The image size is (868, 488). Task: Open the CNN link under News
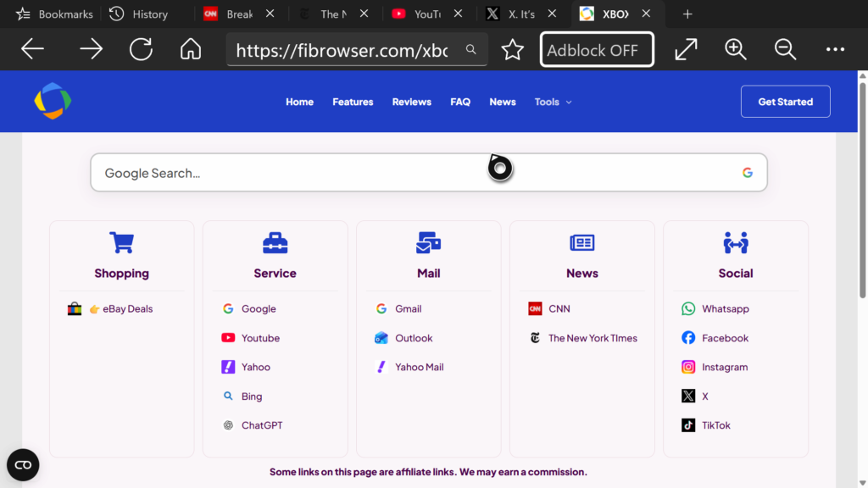click(549, 308)
